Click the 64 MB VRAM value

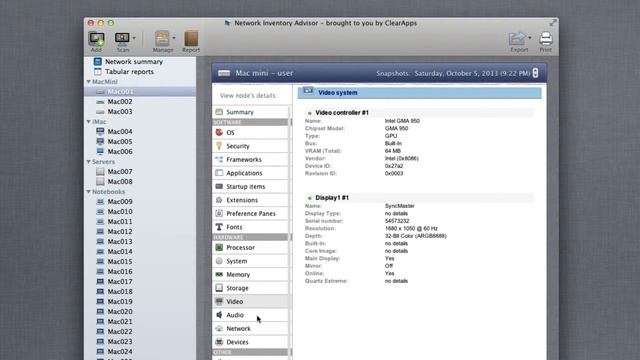[393, 151]
